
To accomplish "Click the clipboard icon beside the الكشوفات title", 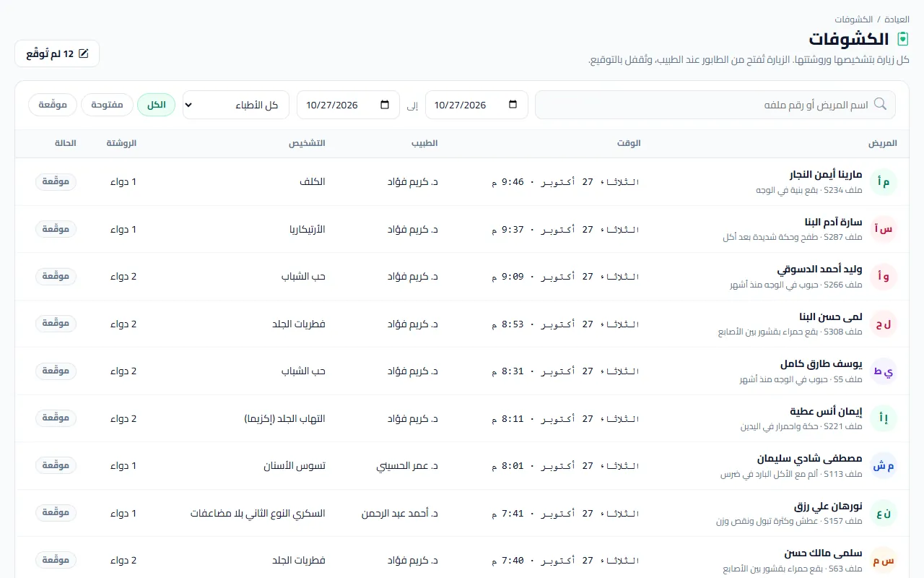I will [902, 39].
